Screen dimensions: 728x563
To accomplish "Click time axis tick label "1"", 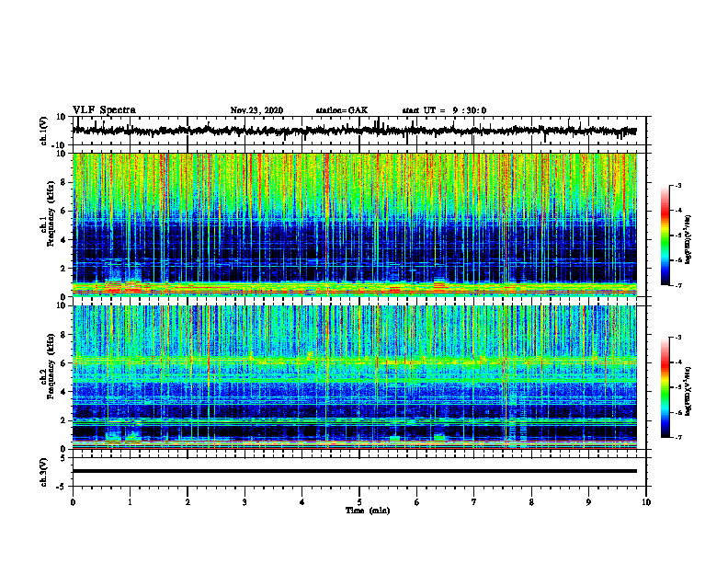I will [x=130, y=502].
